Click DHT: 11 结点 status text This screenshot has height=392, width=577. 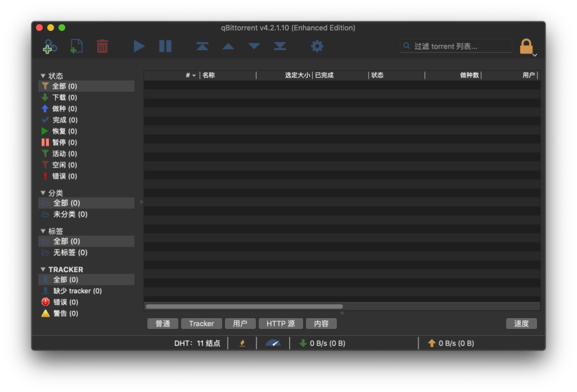(197, 344)
